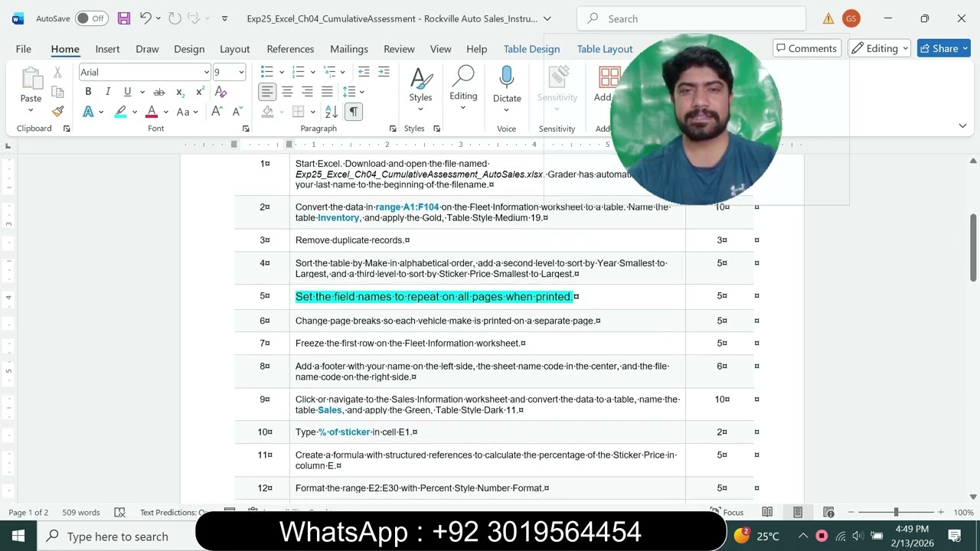The height and width of the screenshot is (551, 980).
Task: Expand Customize Quick Access Toolbar
Action: (x=224, y=18)
